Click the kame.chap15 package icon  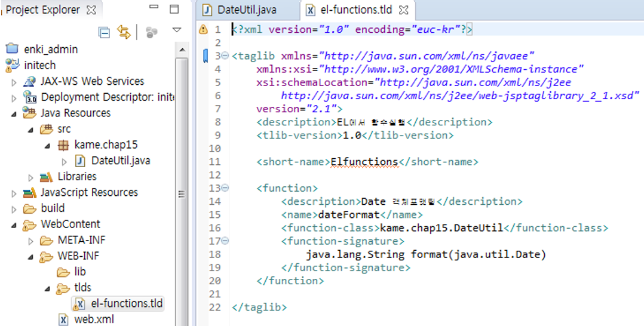coord(63,145)
